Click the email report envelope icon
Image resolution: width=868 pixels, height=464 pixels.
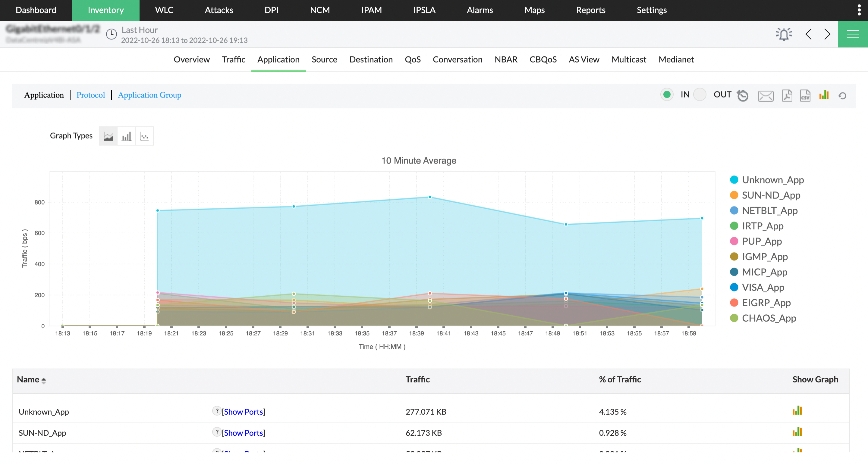coord(766,96)
